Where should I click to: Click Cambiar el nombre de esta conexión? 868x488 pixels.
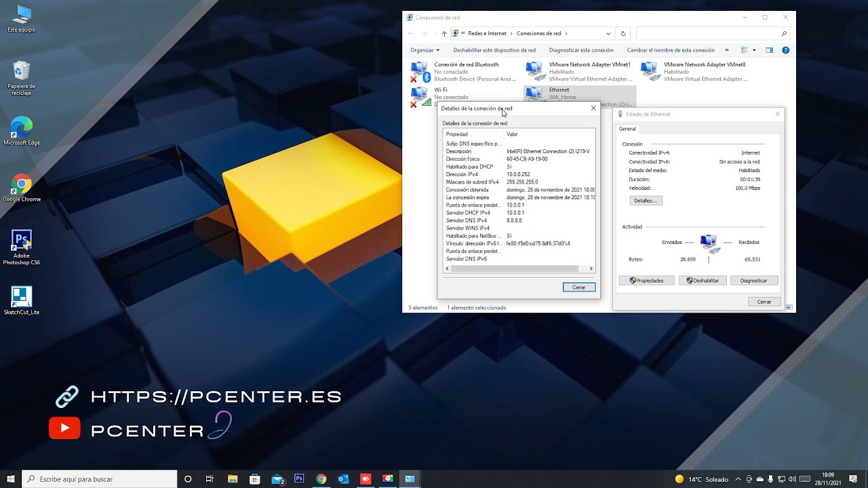click(x=671, y=50)
